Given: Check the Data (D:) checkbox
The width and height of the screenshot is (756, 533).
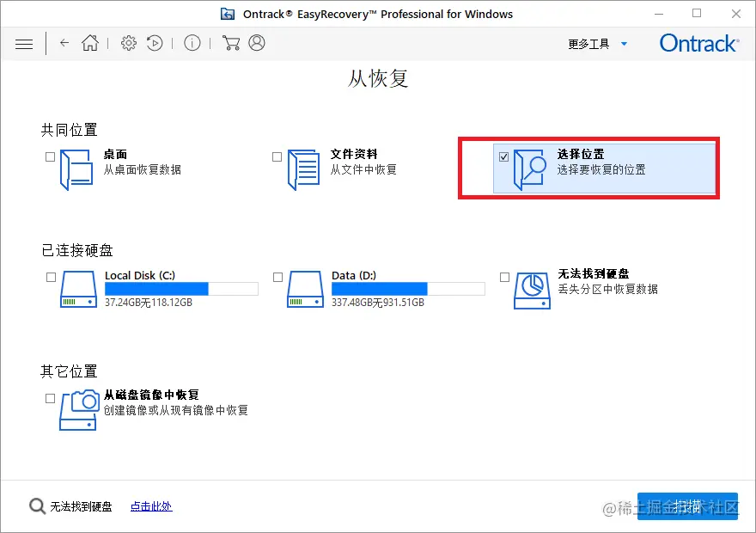Looking at the screenshot, I should [277, 277].
